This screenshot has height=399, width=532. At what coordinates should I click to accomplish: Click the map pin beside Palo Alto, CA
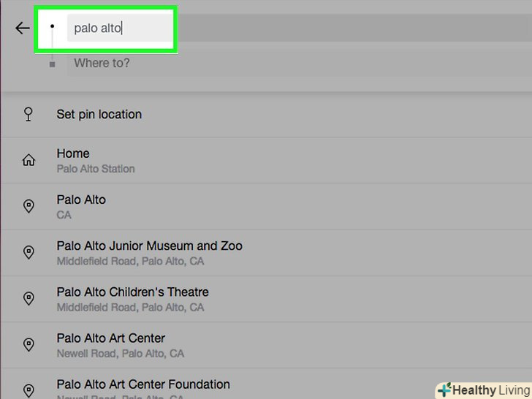coord(28,207)
